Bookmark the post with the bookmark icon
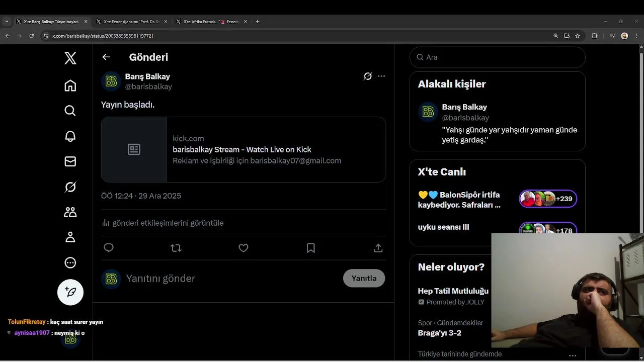 click(x=311, y=248)
